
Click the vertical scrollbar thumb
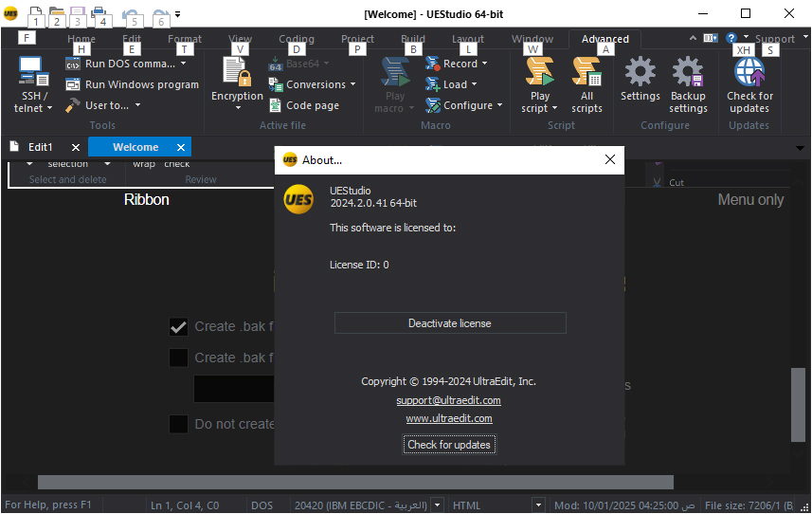coord(798,405)
